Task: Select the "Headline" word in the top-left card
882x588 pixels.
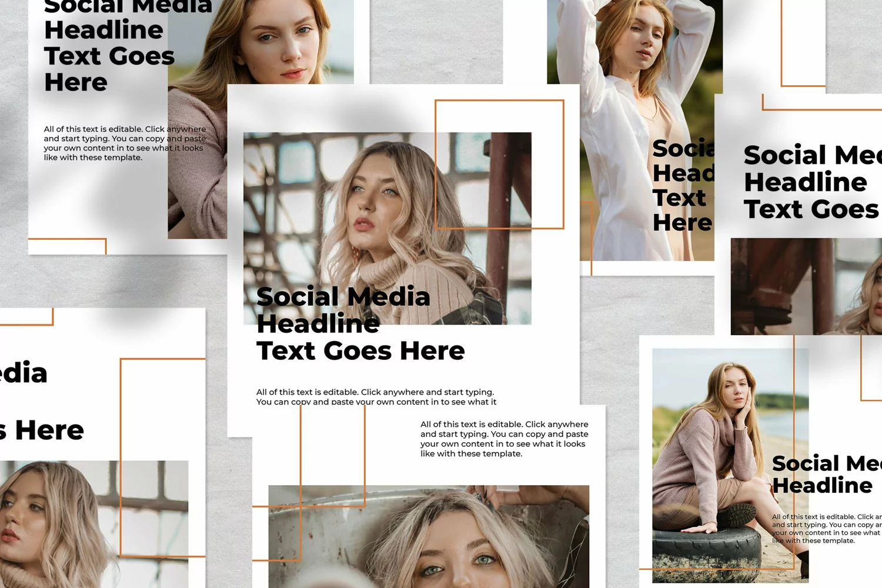Action: (x=103, y=30)
